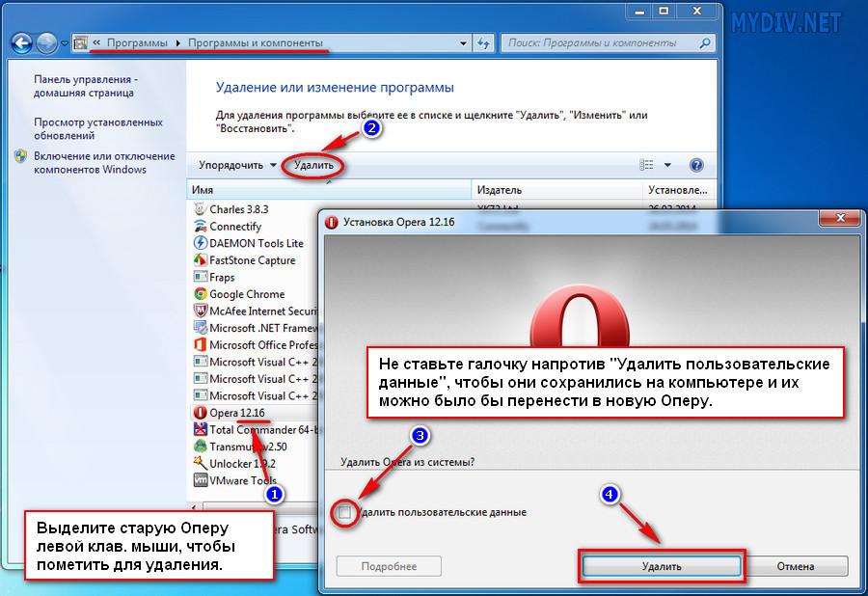The image size is (868, 596).
Task: Click the Charles 3.8.3 program icon
Action: (200, 209)
